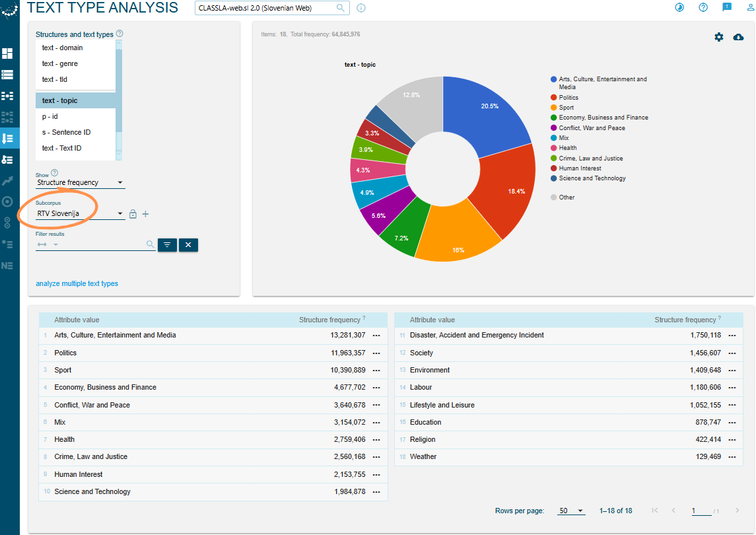Viewport: 756px width, 535px height.
Task: Click the page number input field
Action: (701, 511)
